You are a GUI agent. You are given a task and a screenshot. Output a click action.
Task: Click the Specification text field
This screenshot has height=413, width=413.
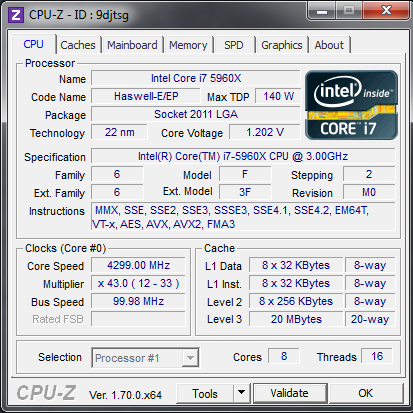coord(243,156)
